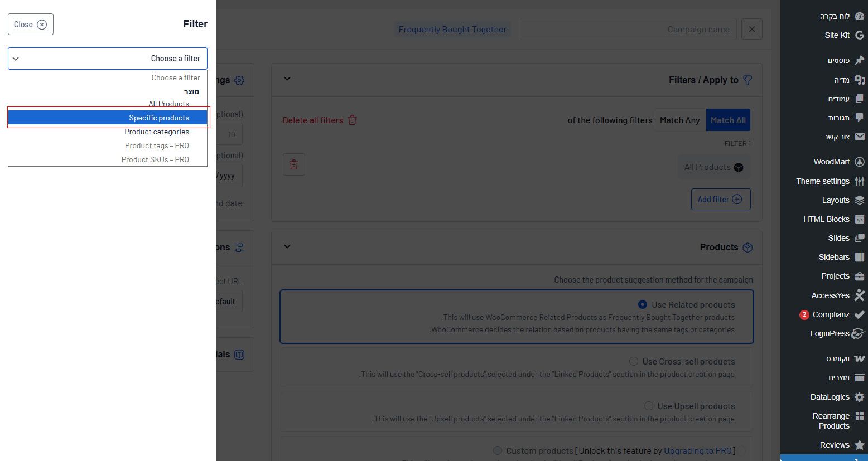
Task: Click the Reviews star icon
Action: coord(859,445)
